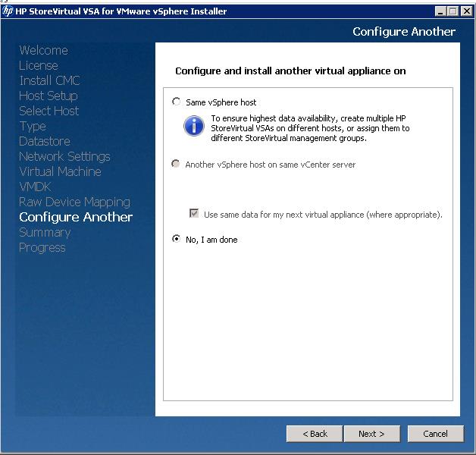This screenshot has width=476, height=455.
Task: Go to the Progress step
Action: point(42,247)
